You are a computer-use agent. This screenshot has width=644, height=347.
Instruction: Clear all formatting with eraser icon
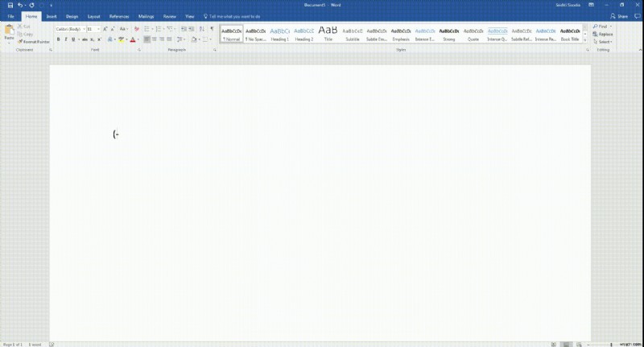tap(136, 29)
